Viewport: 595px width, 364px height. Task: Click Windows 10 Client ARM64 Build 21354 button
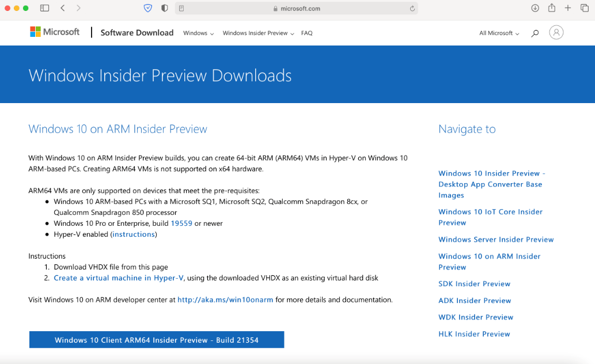(157, 340)
